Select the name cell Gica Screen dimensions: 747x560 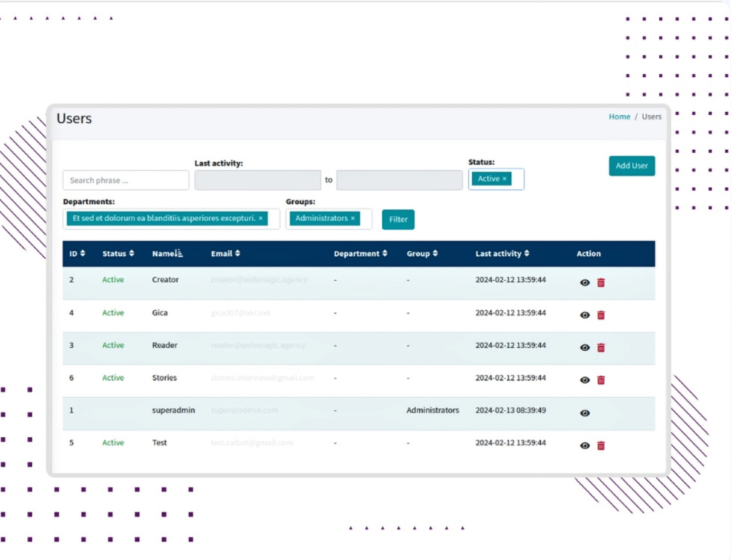point(160,313)
